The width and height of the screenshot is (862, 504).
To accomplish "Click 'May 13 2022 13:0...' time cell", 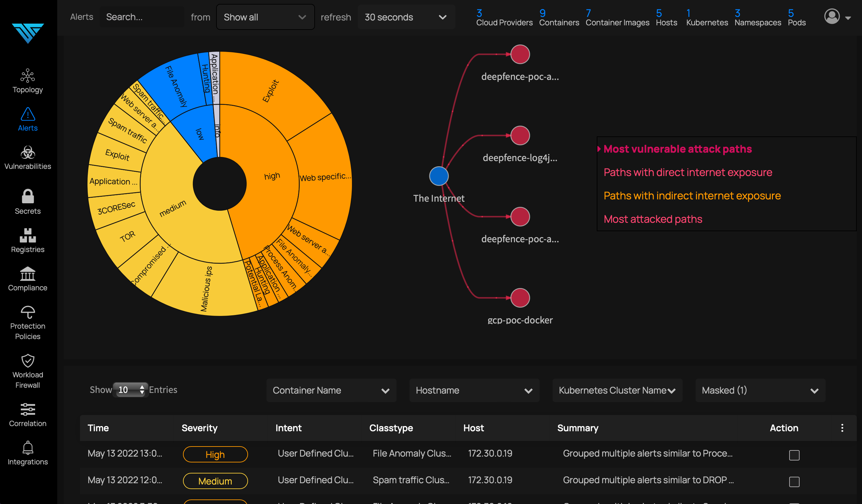I will coord(125,453).
